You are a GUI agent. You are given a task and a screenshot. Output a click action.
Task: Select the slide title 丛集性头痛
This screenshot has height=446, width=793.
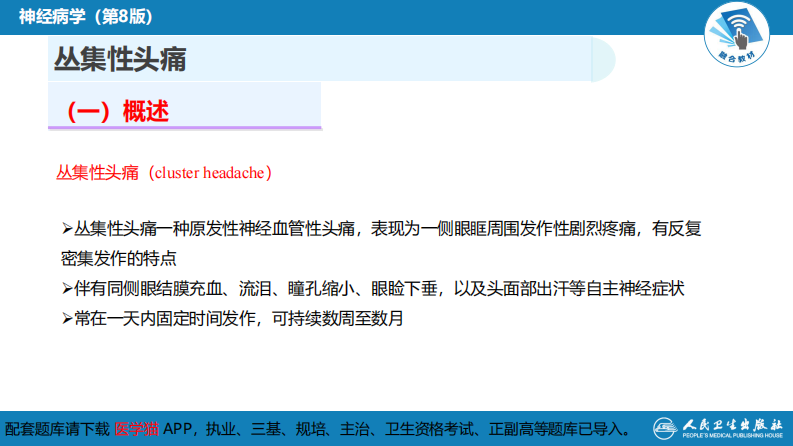120,59
